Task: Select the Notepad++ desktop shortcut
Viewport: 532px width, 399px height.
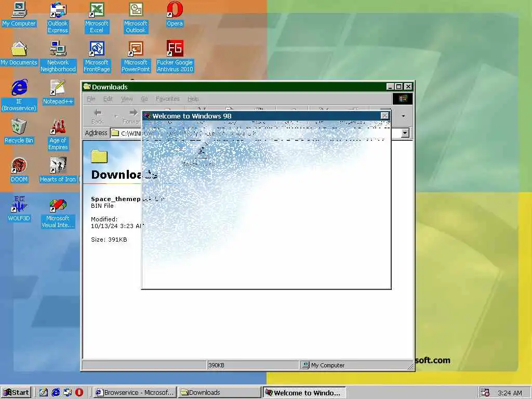Action: click(x=58, y=92)
